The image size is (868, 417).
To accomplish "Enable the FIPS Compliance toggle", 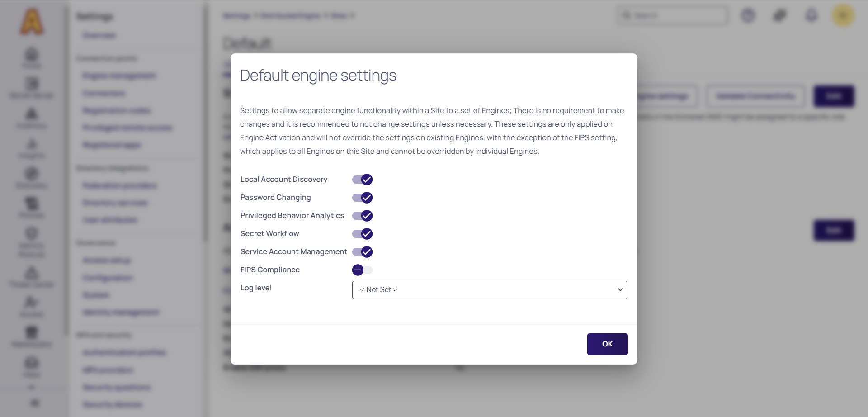I will point(362,270).
